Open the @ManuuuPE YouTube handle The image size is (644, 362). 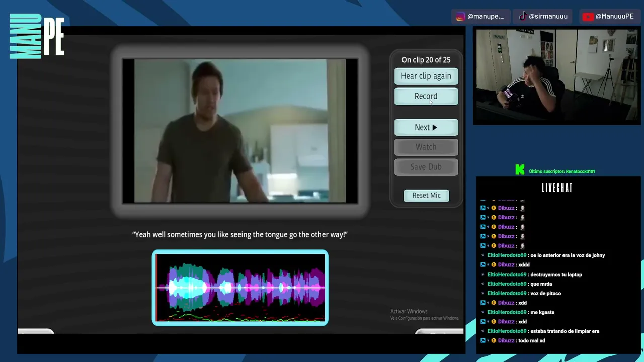click(x=614, y=16)
